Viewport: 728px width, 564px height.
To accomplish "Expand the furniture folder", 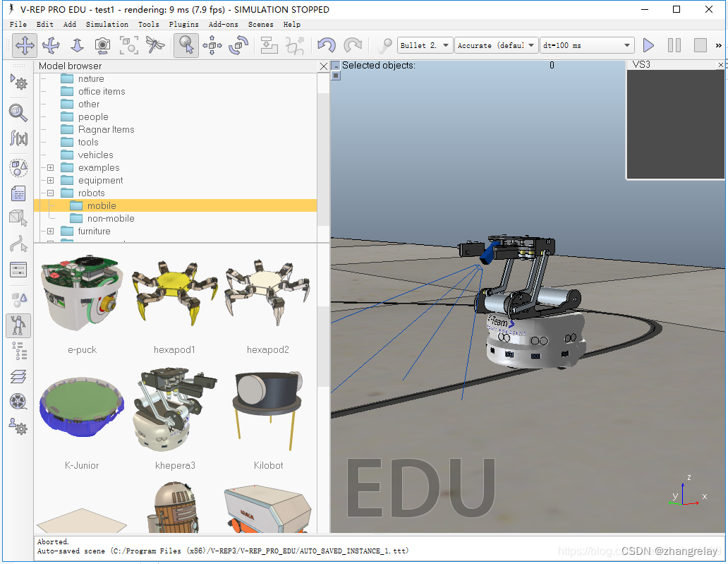I will tap(51, 231).
